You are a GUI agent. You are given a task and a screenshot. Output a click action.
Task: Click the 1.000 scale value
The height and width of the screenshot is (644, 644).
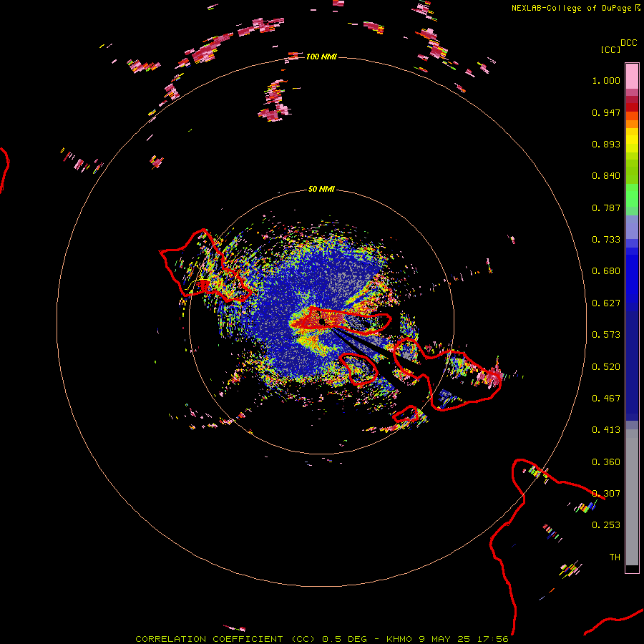coord(606,80)
